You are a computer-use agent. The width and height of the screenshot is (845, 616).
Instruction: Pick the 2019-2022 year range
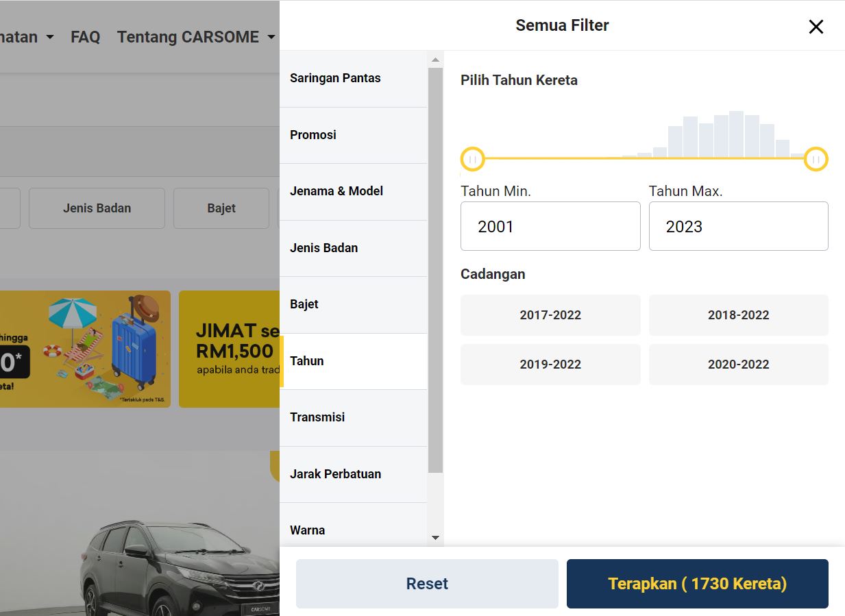coord(550,365)
